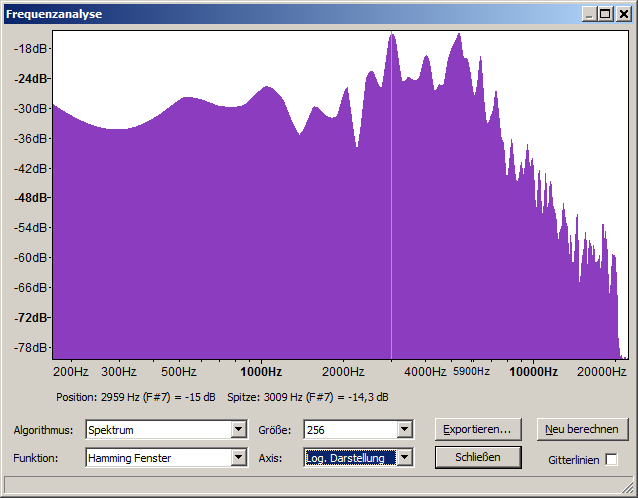The height and width of the screenshot is (498, 638).
Task: Maximize the Frequenzanalyse window
Action: coord(605,14)
